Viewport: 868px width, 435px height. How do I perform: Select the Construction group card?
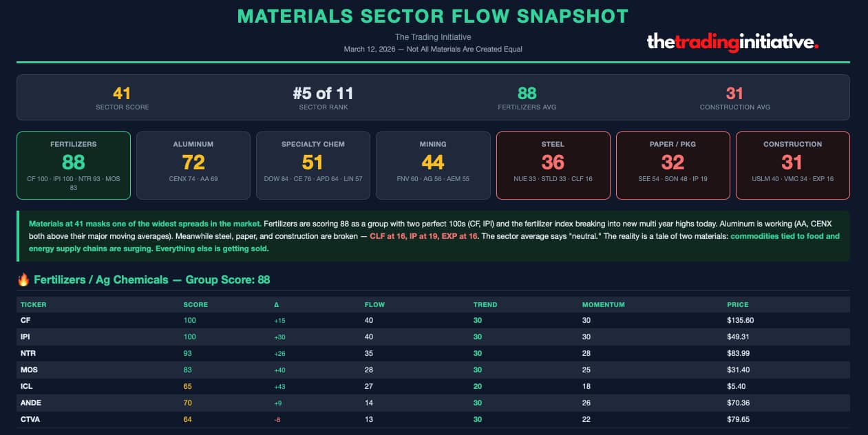coord(792,165)
